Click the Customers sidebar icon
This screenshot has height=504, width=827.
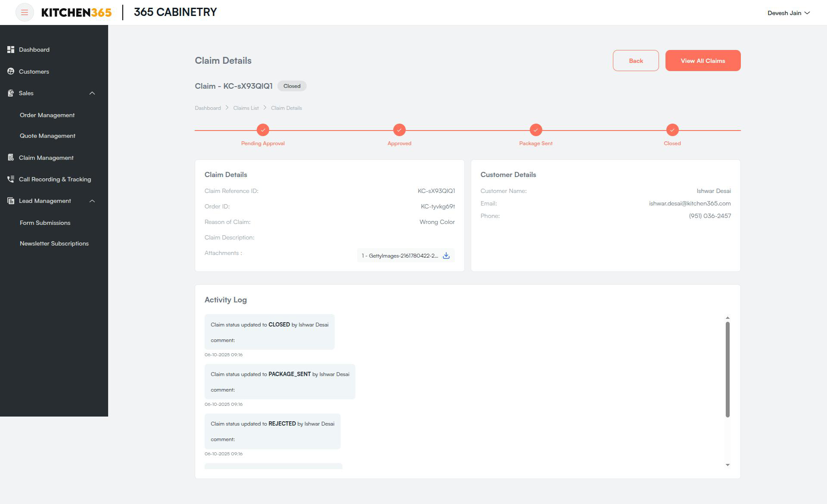click(x=11, y=71)
